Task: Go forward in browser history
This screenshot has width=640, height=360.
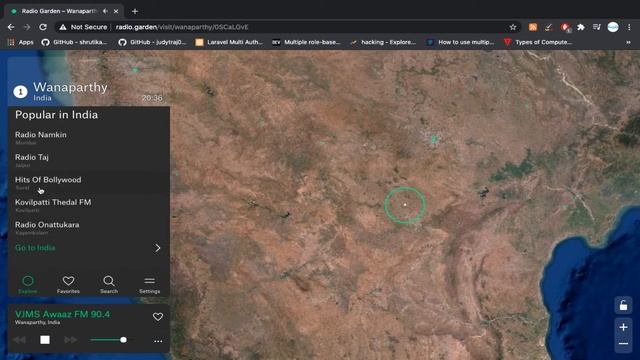Action: point(27,27)
